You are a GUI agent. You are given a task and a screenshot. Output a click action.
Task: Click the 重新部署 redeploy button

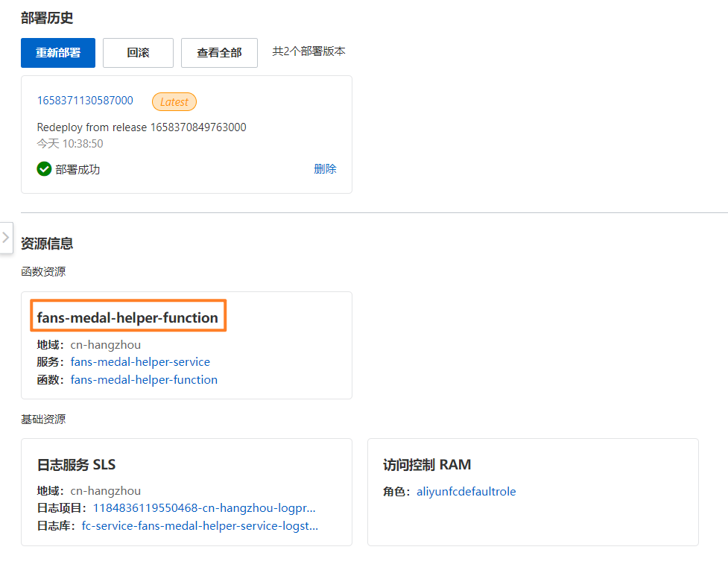pos(58,53)
